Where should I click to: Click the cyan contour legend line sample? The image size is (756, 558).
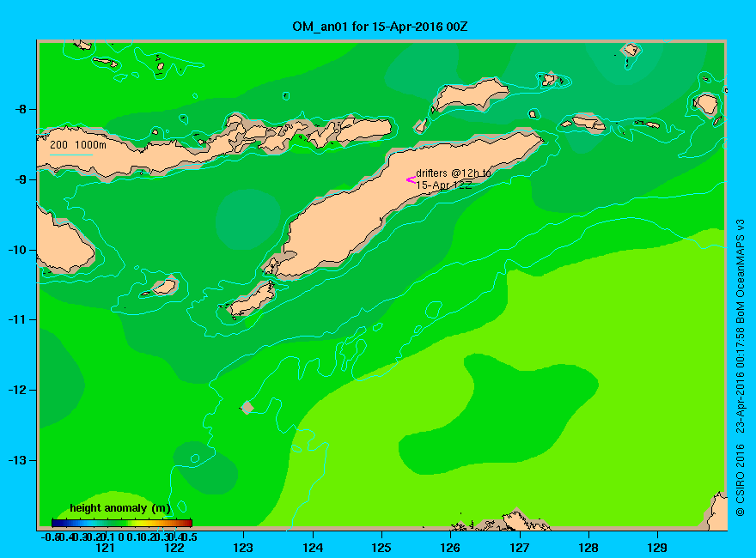[x=70, y=155]
